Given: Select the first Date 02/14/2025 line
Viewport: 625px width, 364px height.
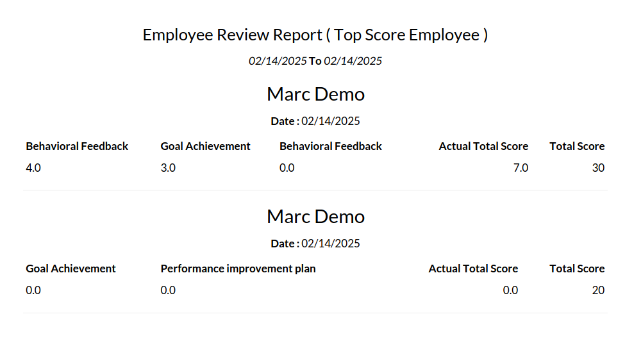Looking at the screenshot, I should [x=315, y=121].
